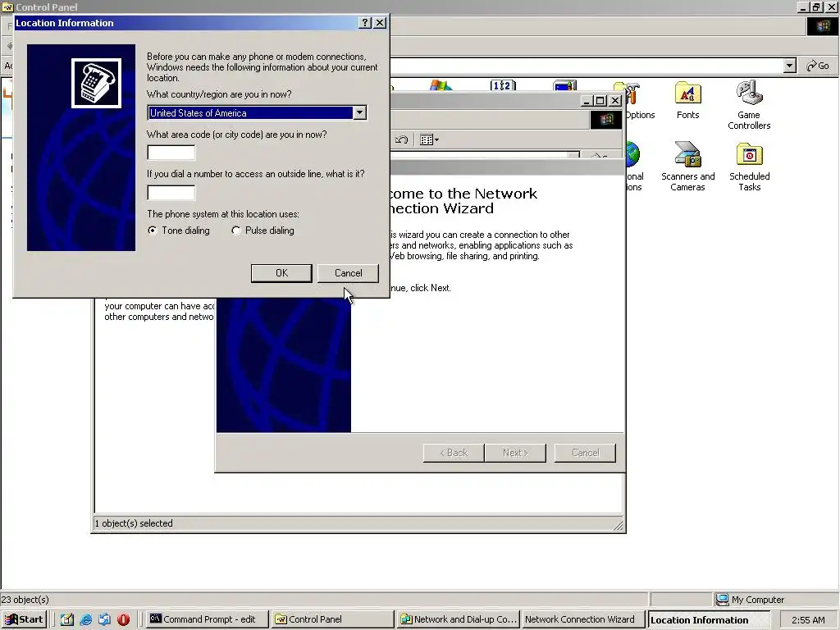The width and height of the screenshot is (840, 630).
Task: Select Tone dialing radio button
Action: pyautogui.click(x=153, y=231)
